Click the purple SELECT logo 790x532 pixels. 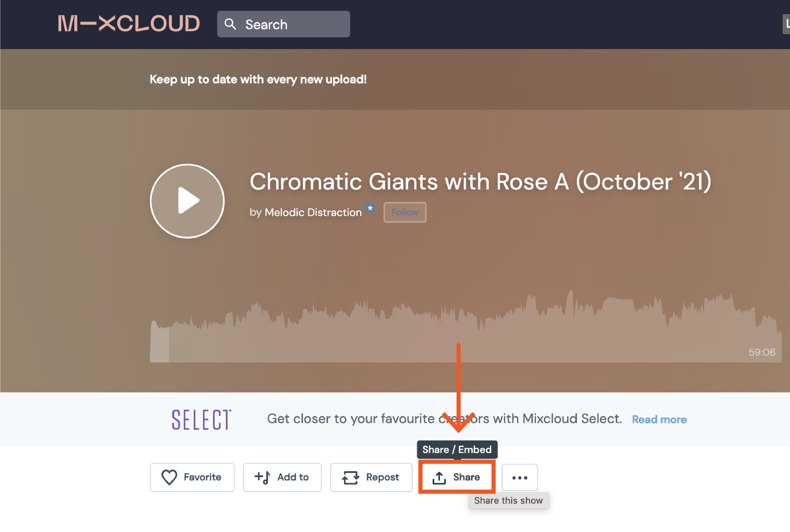click(x=201, y=420)
